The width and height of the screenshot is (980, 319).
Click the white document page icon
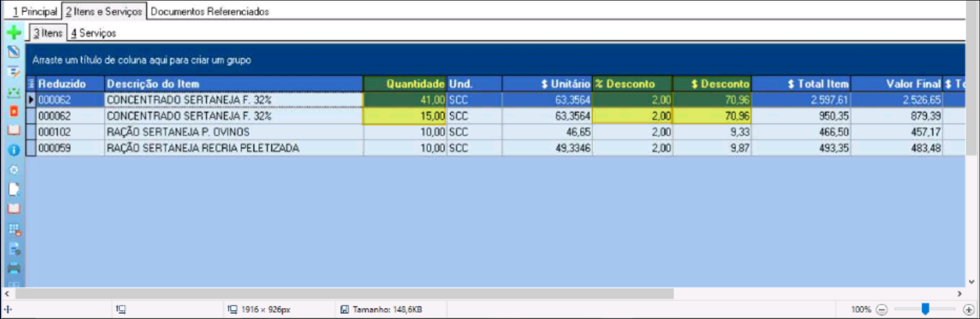[14, 189]
